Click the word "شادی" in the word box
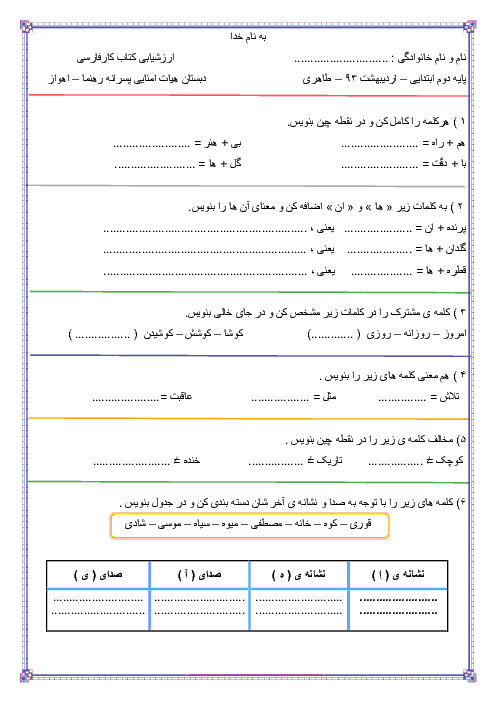Image resolution: width=496 pixels, height=702 pixels. (135, 524)
